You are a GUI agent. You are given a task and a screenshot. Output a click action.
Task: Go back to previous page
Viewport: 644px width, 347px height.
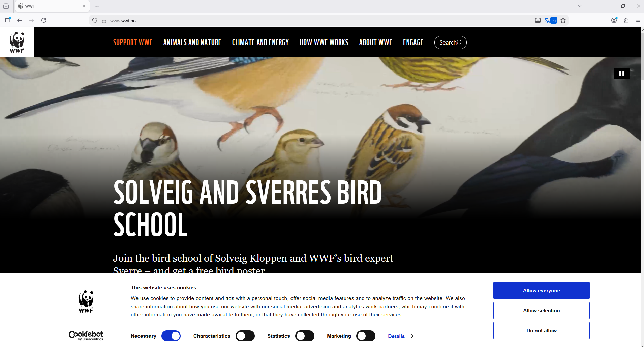click(x=20, y=20)
